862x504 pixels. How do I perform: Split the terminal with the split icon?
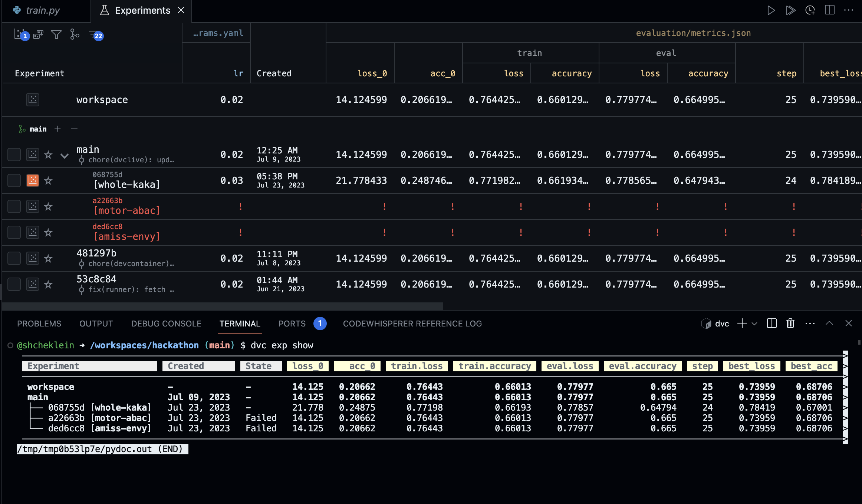(x=772, y=323)
